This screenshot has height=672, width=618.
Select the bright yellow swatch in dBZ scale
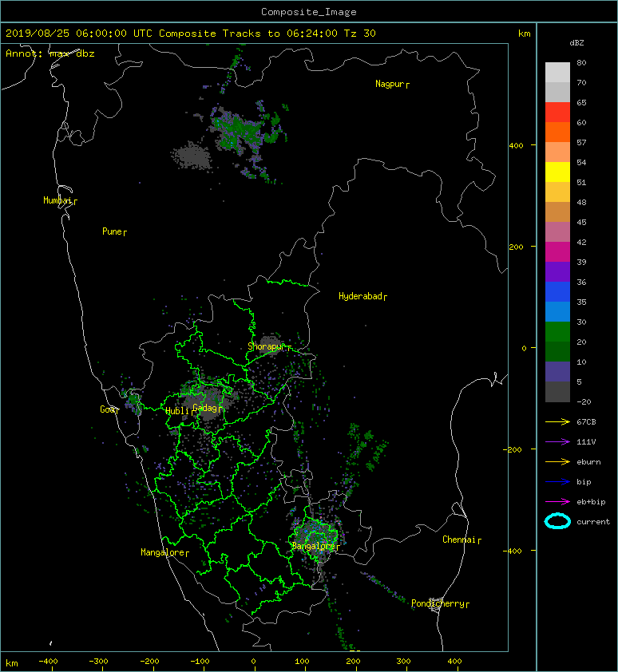(557, 172)
